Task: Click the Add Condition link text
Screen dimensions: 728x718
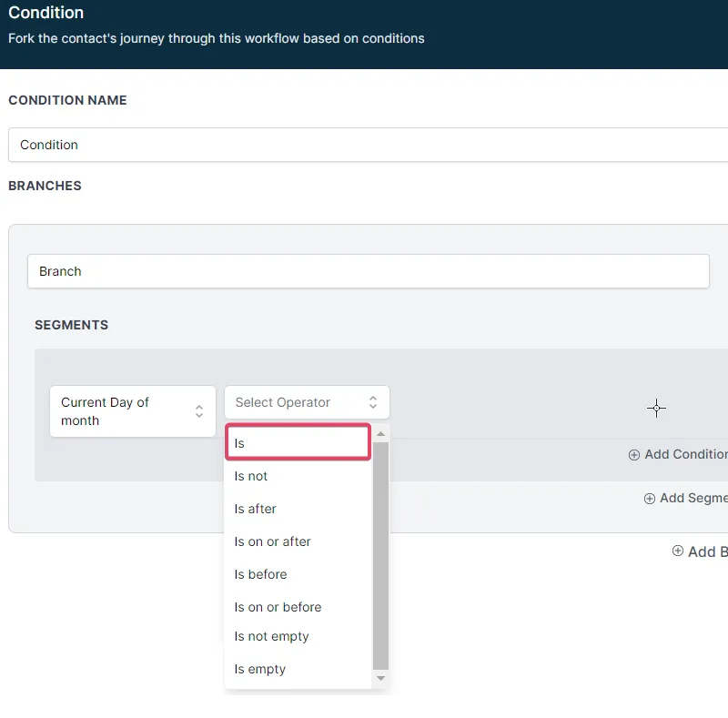Action: click(686, 454)
